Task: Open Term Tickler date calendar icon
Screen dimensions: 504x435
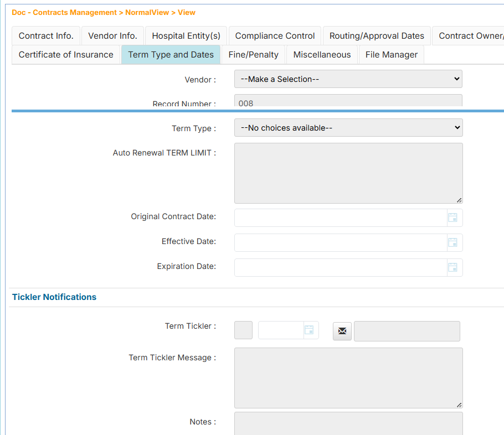Action: (x=309, y=330)
